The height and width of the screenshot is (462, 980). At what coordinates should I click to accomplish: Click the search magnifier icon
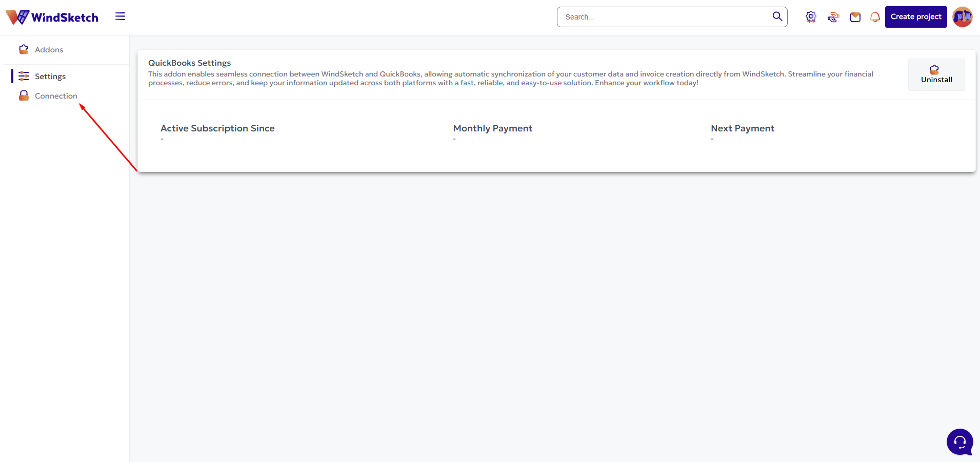[x=777, y=16]
